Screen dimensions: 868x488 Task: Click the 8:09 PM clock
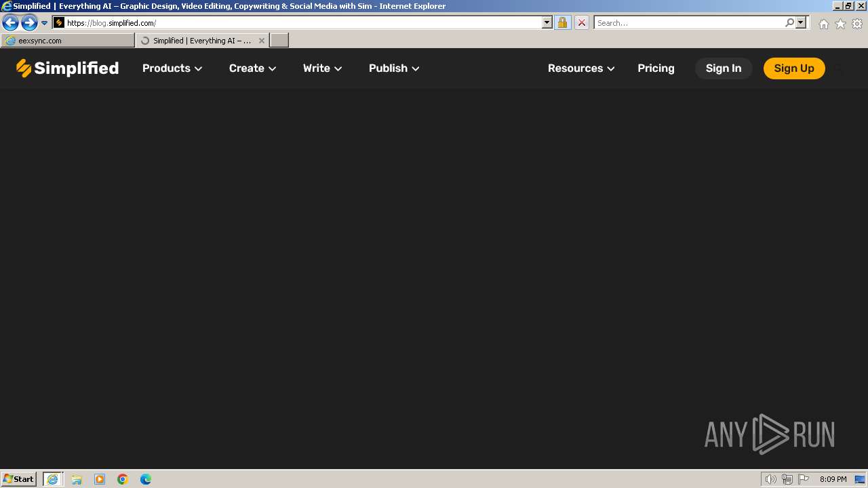click(833, 479)
